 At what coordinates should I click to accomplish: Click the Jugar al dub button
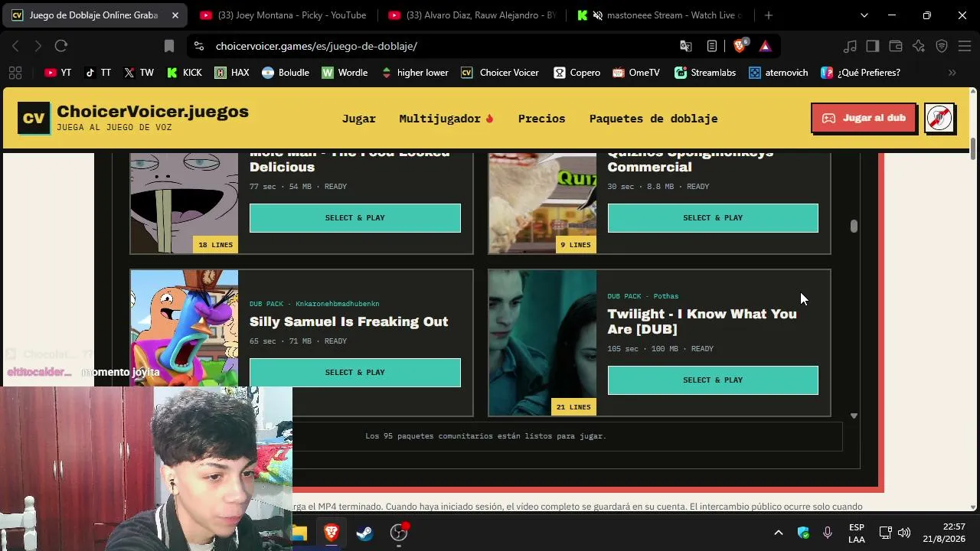coord(864,118)
